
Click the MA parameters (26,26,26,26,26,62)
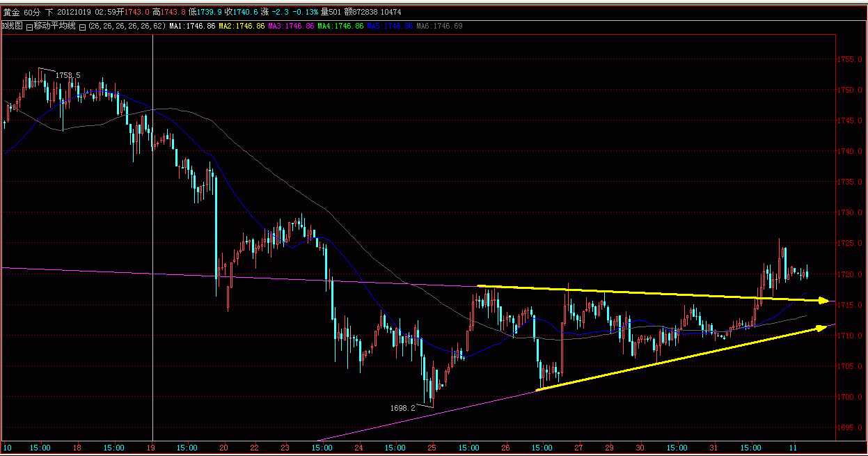(127, 26)
